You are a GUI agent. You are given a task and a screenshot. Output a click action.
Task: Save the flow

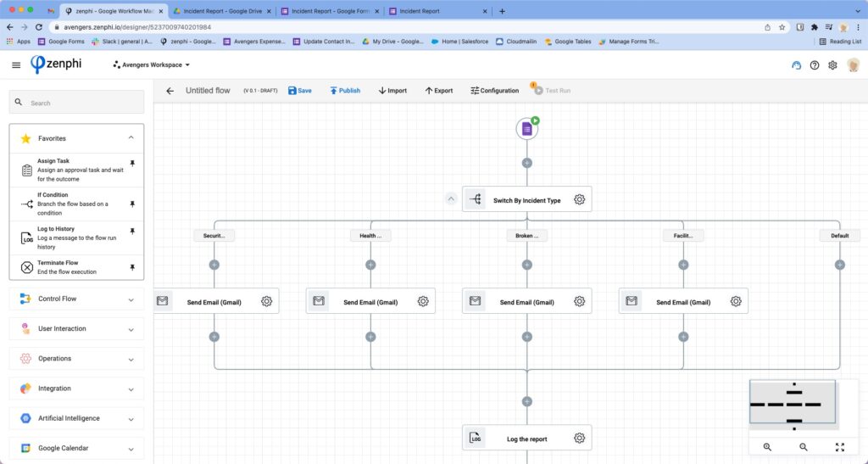tap(299, 91)
